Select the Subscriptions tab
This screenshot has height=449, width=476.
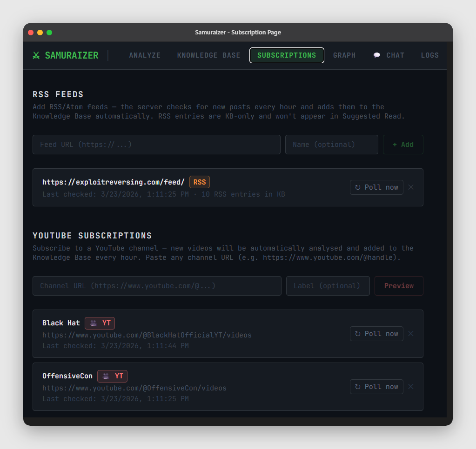(287, 55)
